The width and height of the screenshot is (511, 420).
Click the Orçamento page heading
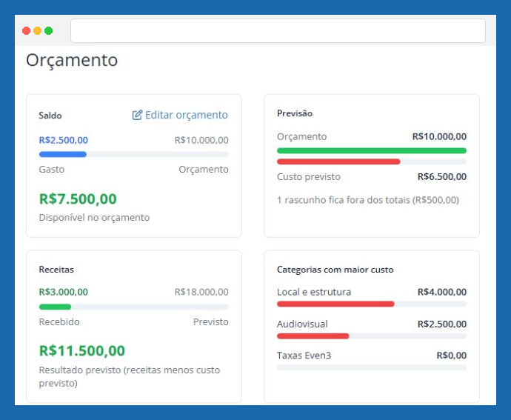click(x=72, y=60)
